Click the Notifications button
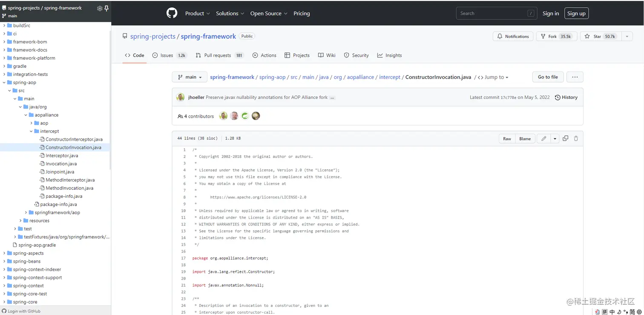644x315 pixels. (x=513, y=37)
